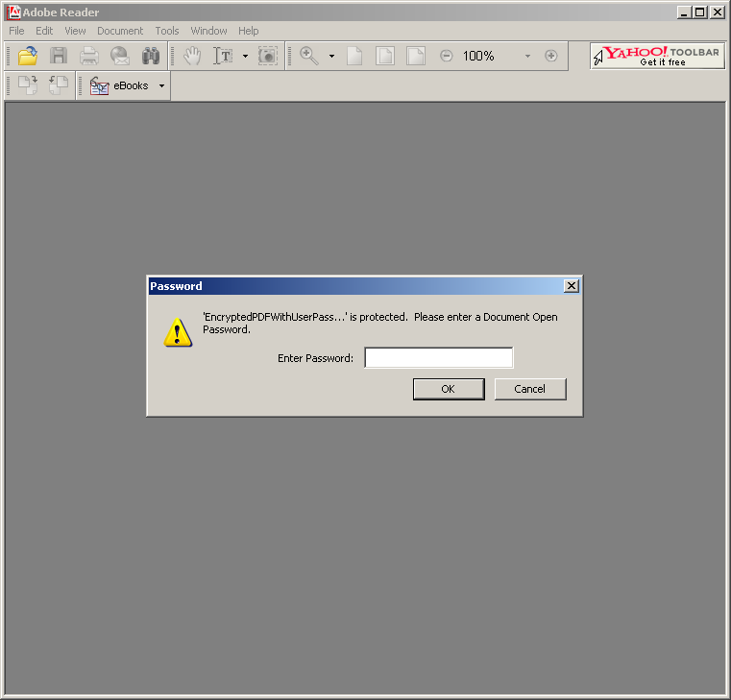Viewport: 731px width, 700px height.
Task: Open the zoom percentage dropdown arrow
Action: [x=527, y=57]
